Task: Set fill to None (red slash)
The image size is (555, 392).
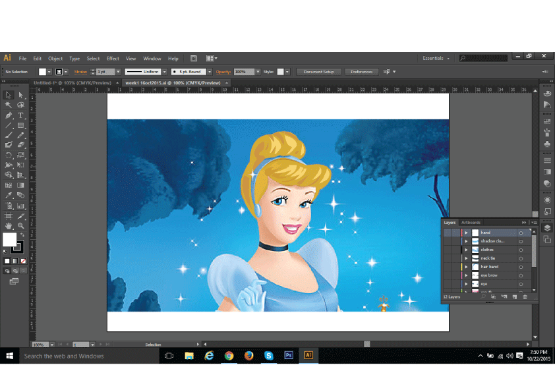Action: point(23,261)
